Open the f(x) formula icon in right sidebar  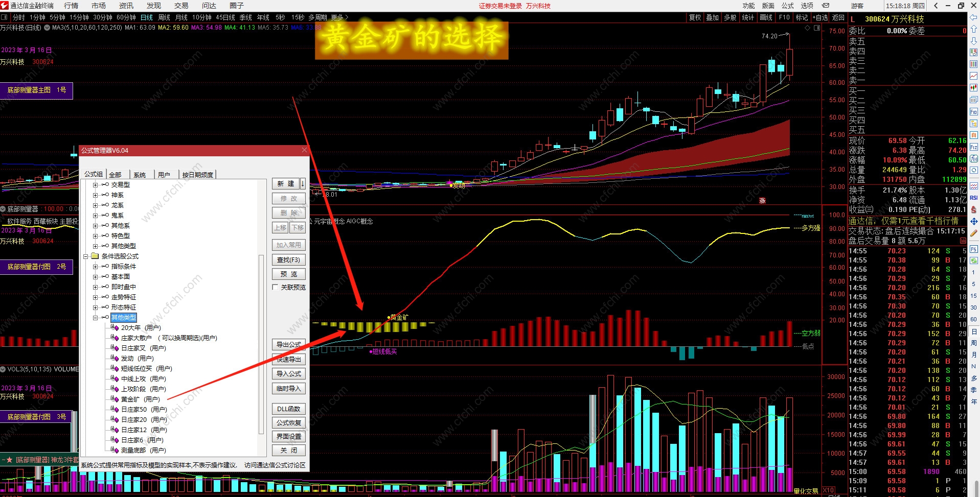click(973, 158)
